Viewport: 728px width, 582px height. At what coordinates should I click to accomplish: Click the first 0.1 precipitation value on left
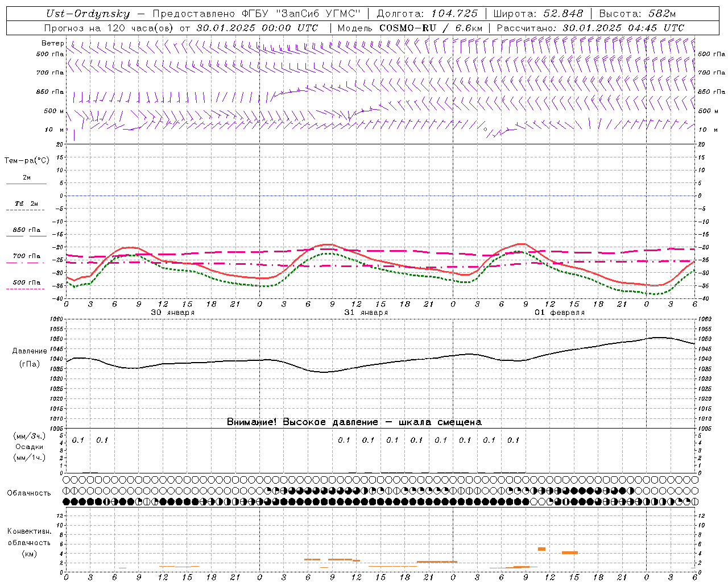pyautogui.click(x=78, y=440)
